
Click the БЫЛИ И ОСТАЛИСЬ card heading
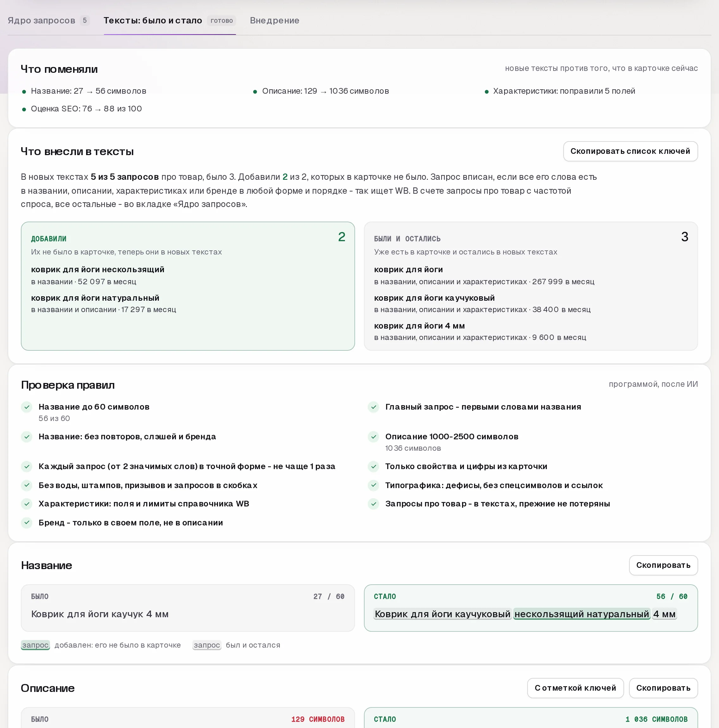(407, 239)
